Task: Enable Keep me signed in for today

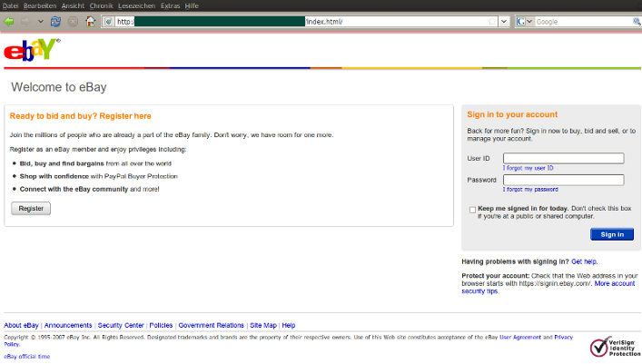Action: (x=472, y=210)
